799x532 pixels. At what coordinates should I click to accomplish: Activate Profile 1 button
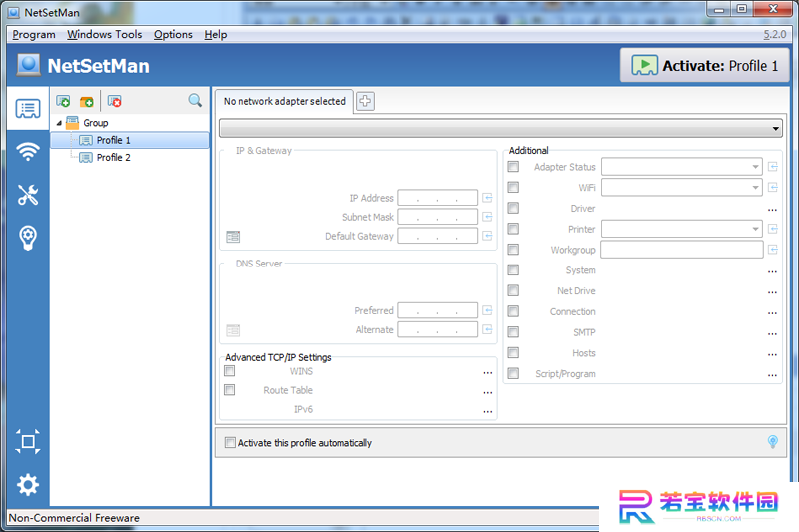click(x=705, y=65)
